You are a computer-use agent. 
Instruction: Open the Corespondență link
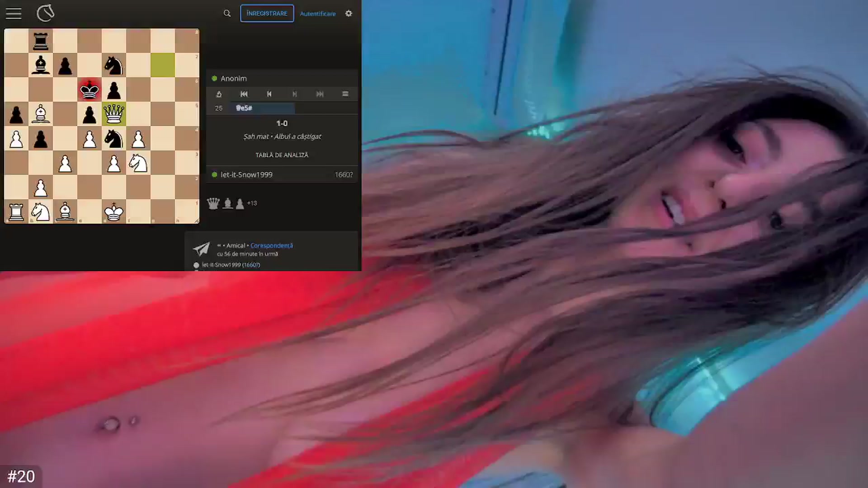tap(272, 245)
